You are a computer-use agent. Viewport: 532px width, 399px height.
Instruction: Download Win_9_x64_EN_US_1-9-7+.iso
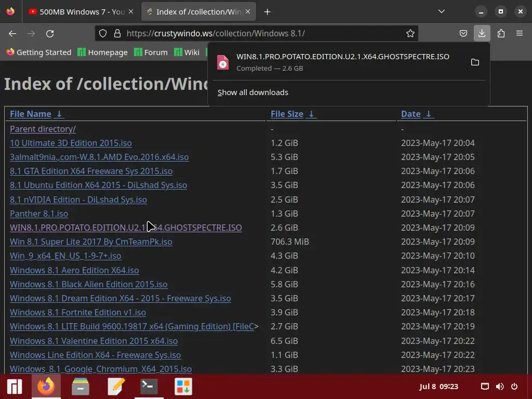[65, 256]
